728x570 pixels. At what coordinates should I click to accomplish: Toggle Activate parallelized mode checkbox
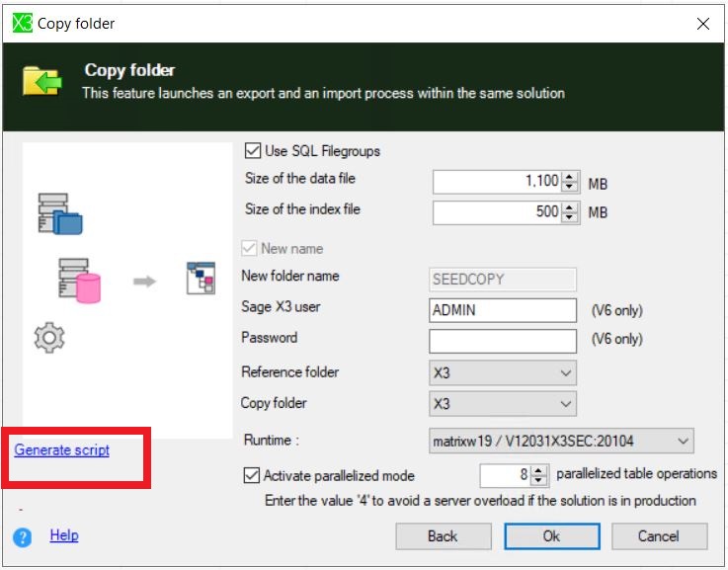[x=251, y=475]
